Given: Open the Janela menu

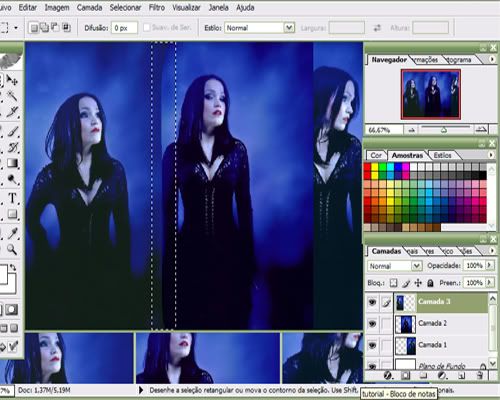Looking at the screenshot, I should [218, 7].
